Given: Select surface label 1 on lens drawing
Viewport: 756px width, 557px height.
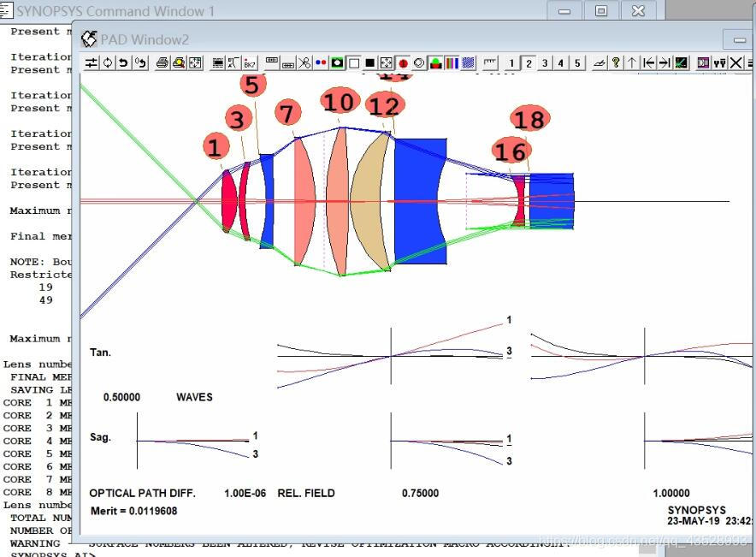Looking at the screenshot, I should (x=216, y=146).
